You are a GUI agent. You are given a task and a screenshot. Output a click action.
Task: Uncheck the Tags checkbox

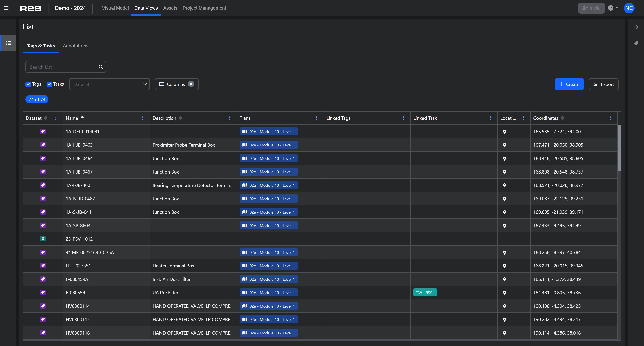pos(28,84)
